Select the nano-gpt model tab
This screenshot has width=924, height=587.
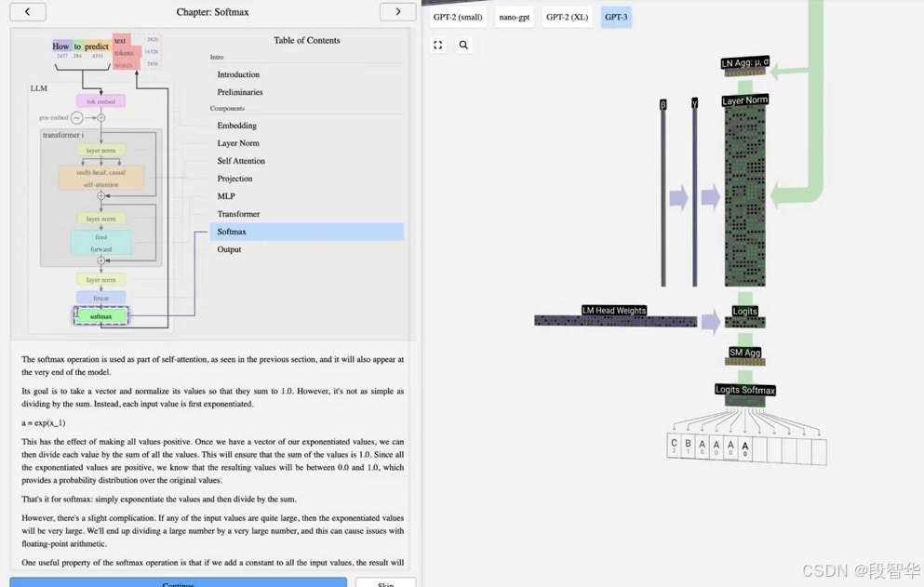click(515, 17)
